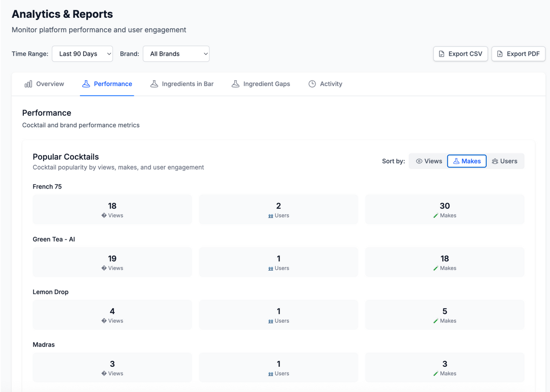Show the Activity tab
The height and width of the screenshot is (392, 550).
[325, 84]
